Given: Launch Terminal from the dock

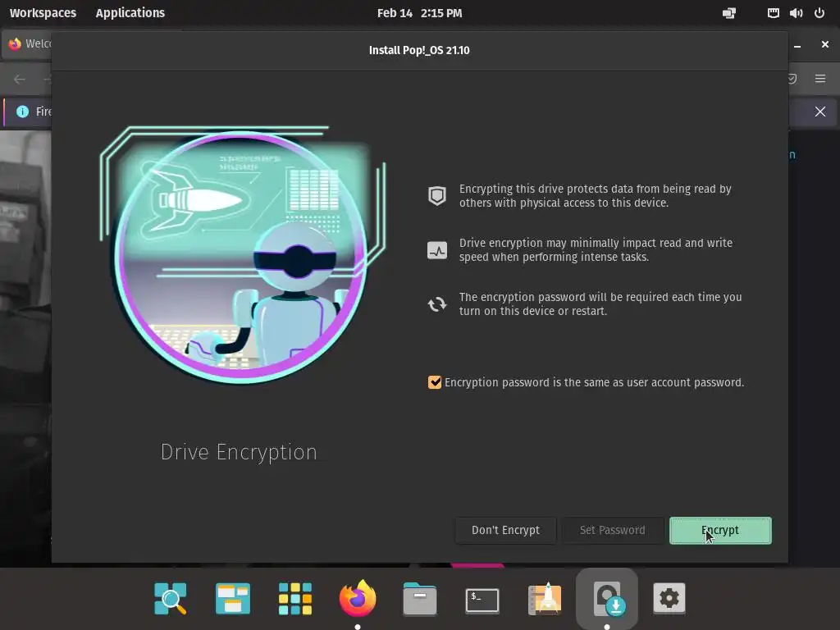Looking at the screenshot, I should [482, 600].
